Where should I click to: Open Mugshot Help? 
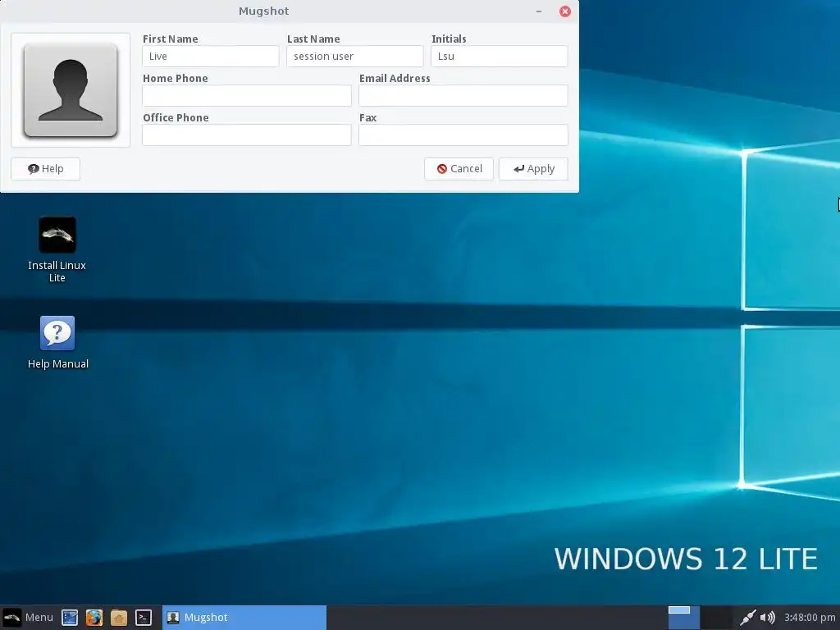[x=46, y=169]
